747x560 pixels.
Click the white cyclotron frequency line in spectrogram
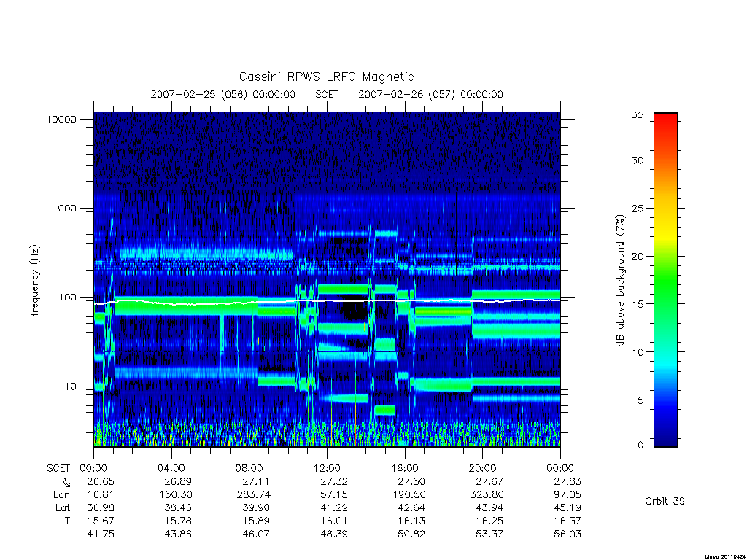click(327, 301)
